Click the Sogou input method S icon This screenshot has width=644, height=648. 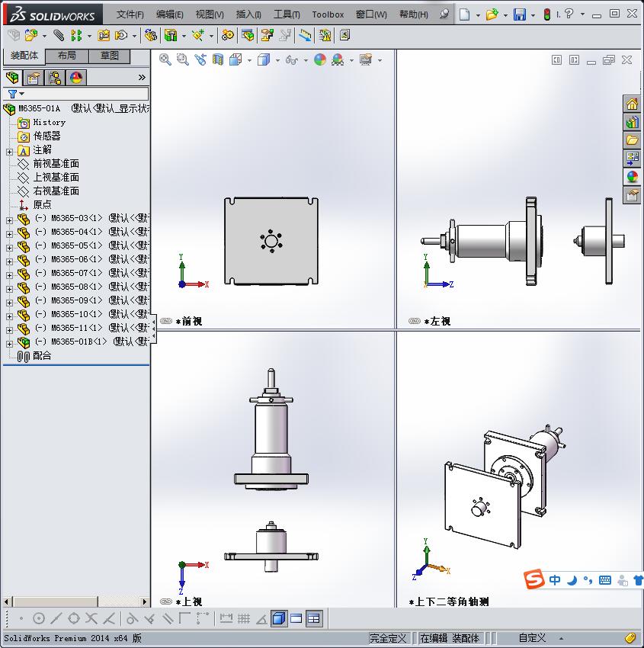(x=533, y=579)
